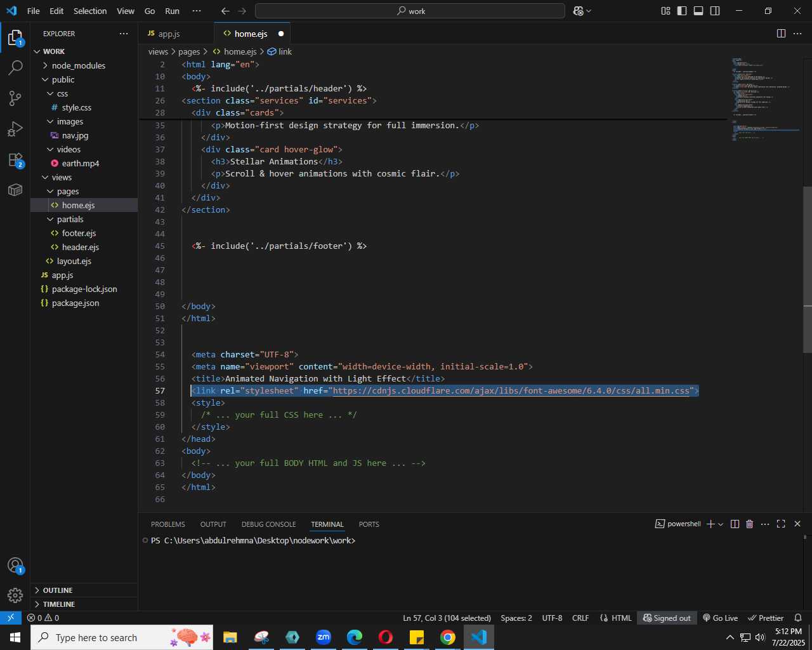
Task: Change CRLF end of line sequence
Action: (x=580, y=618)
